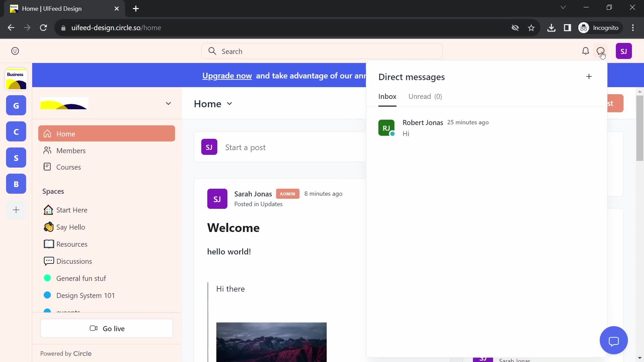Open the global navigation compass icon
This screenshot has height=362, width=644.
click(15, 50)
